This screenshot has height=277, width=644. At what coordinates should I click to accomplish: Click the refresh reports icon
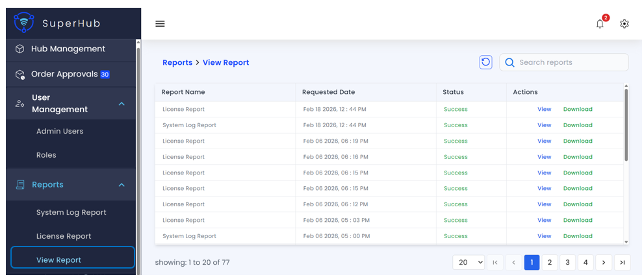coord(485,62)
